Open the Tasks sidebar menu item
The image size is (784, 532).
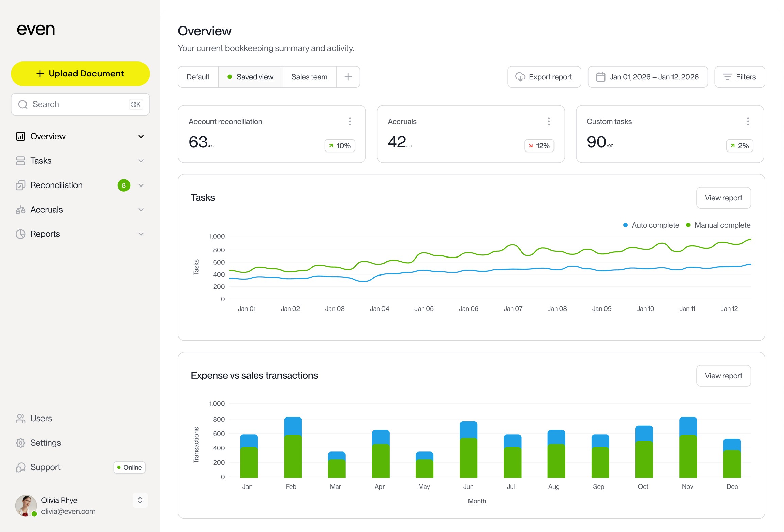(80, 161)
